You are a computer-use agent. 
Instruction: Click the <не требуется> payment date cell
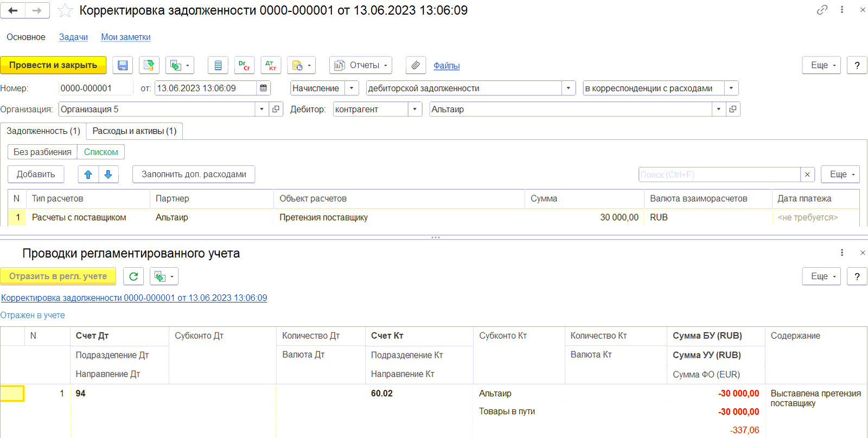pyautogui.click(x=815, y=217)
